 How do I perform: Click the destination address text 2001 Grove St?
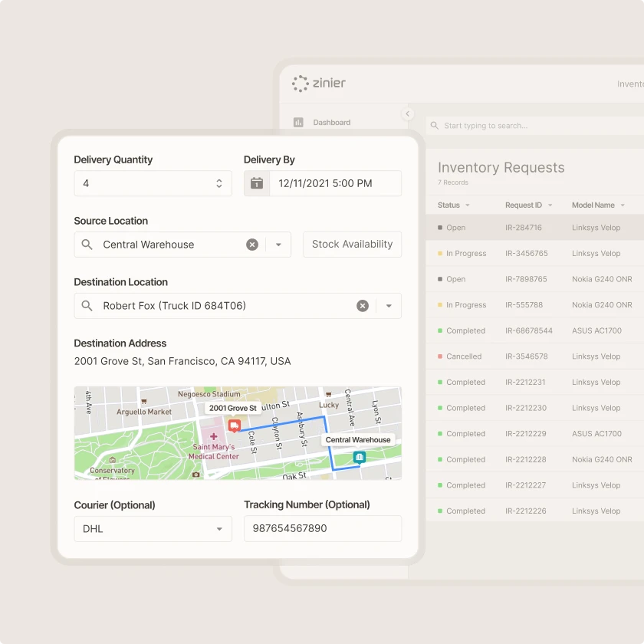(x=182, y=361)
